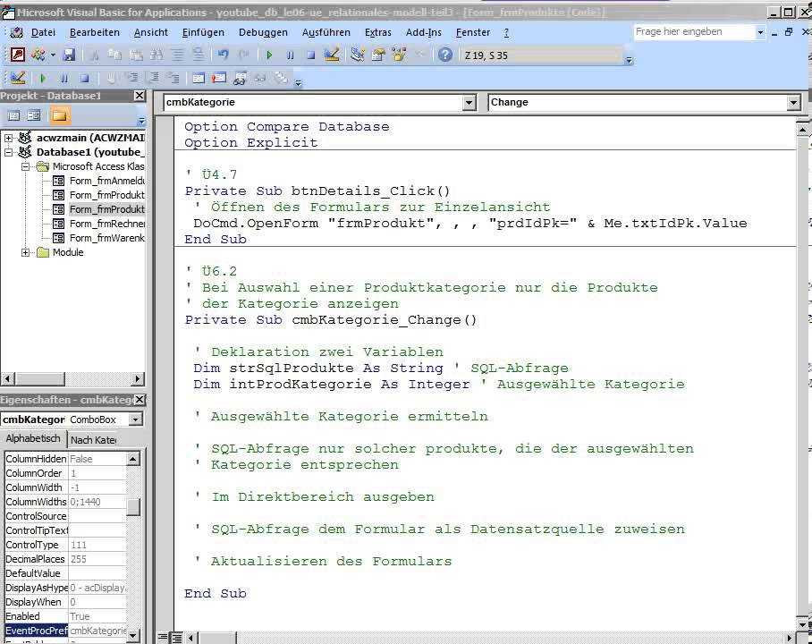Click the Step Over icon
Viewport: 812px width, 644px height.
[153, 78]
